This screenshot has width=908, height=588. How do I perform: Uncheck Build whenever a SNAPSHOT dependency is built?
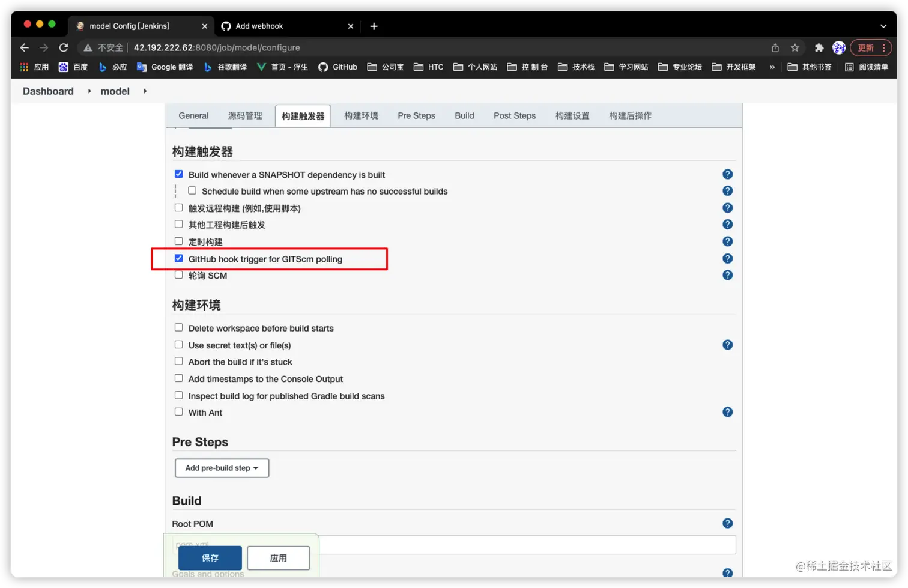[x=178, y=174]
